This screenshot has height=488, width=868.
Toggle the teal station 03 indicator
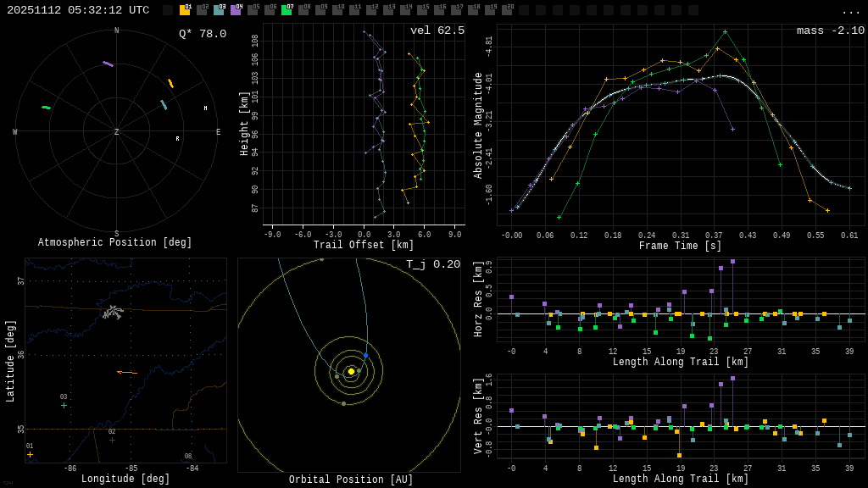[x=219, y=10]
